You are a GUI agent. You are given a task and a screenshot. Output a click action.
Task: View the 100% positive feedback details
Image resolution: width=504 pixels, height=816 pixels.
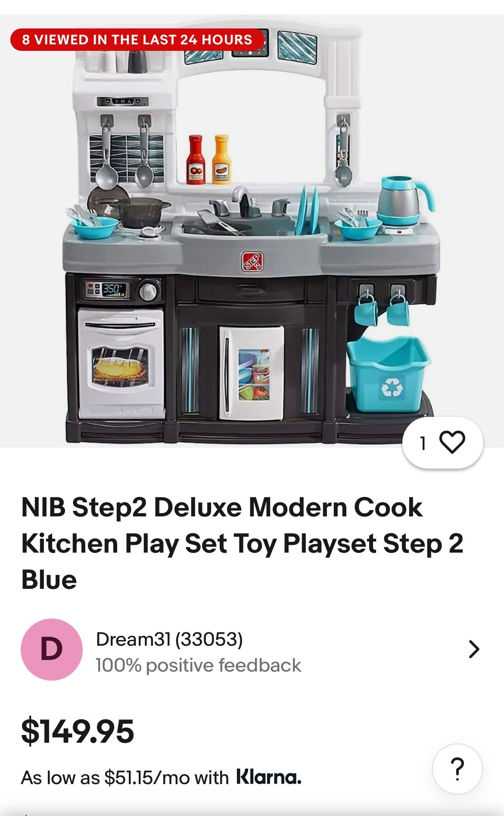[x=198, y=665]
